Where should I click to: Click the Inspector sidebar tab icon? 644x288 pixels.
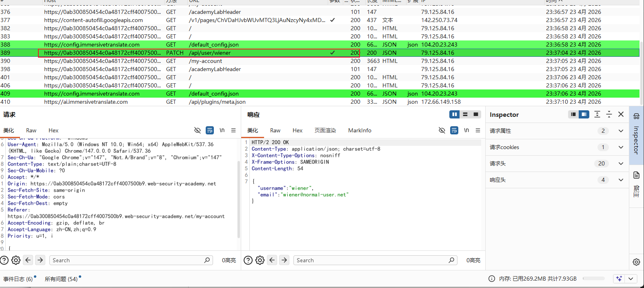pos(636,116)
